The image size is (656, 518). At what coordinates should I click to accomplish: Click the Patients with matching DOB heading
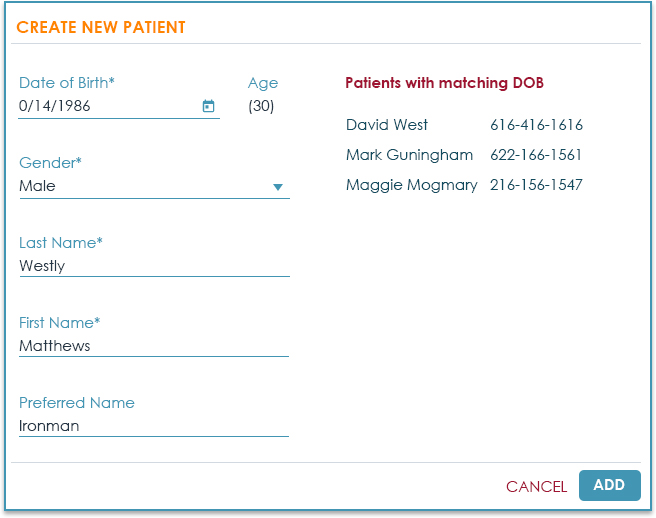point(444,83)
